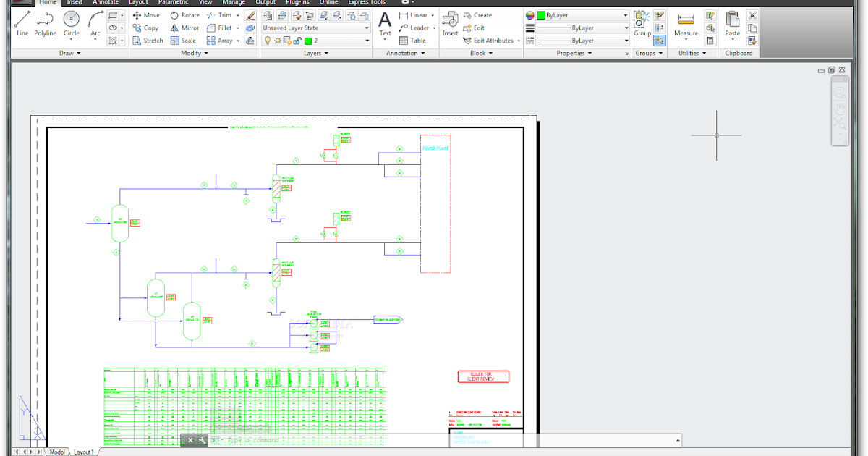The width and height of the screenshot is (868, 456).
Task: Toggle layer 2 freeze sun icon
Action: click(x=276, y=41)
